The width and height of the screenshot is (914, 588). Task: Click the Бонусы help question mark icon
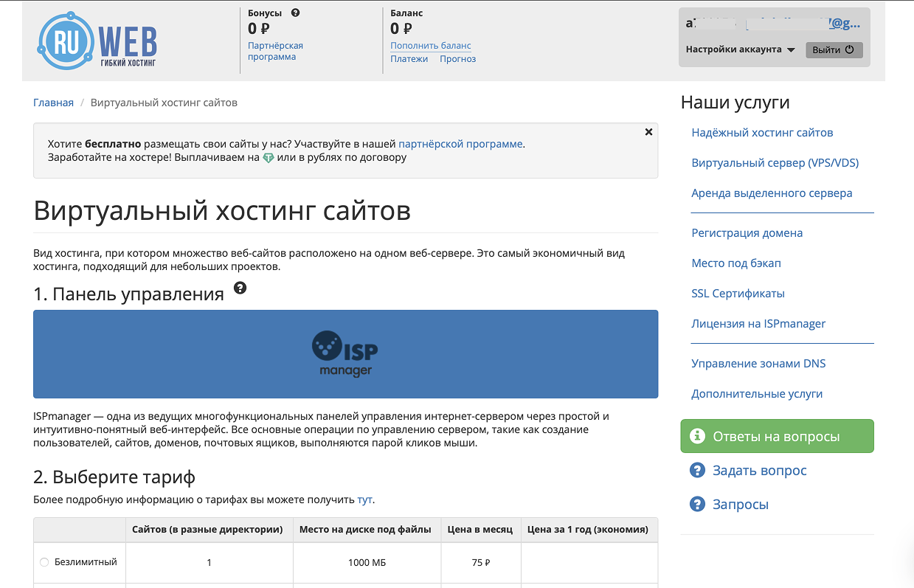pyautogui.click(x=296, y=12)
